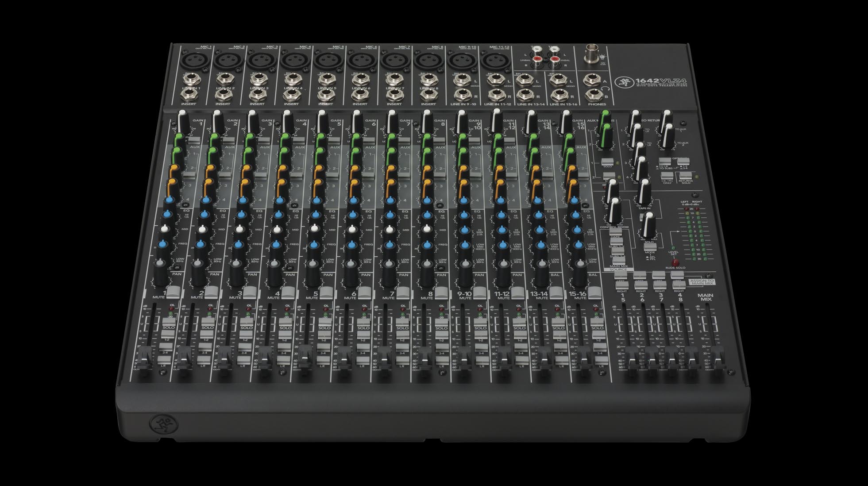
Task: Adjust the TAPE IN level knob
Action: click(643, 191)
